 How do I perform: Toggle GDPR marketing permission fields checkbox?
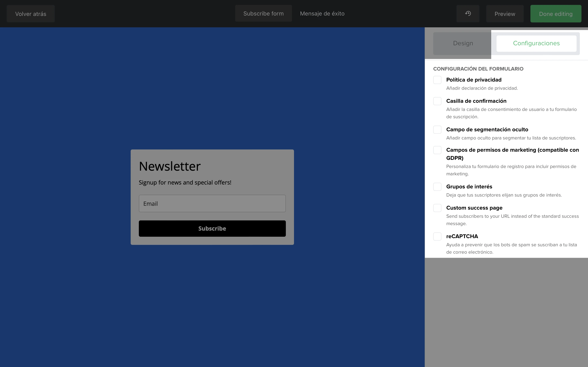tap(437, 150)
